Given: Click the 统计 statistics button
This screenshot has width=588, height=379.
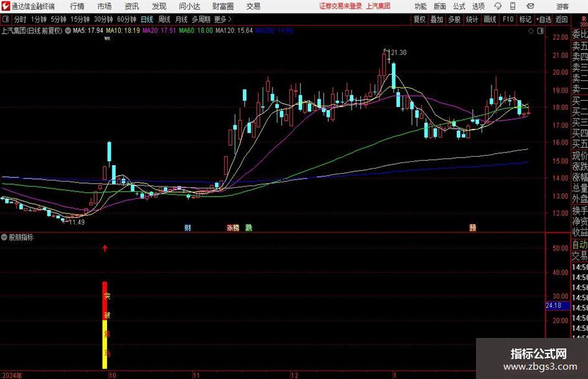Looking at the screenshot, I should click(x=472, y=19).
